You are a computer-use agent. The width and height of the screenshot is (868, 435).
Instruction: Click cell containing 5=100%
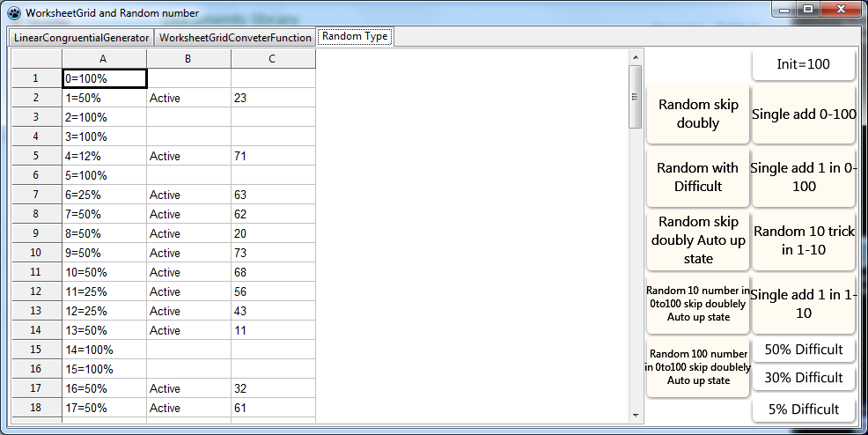(105, 175)
